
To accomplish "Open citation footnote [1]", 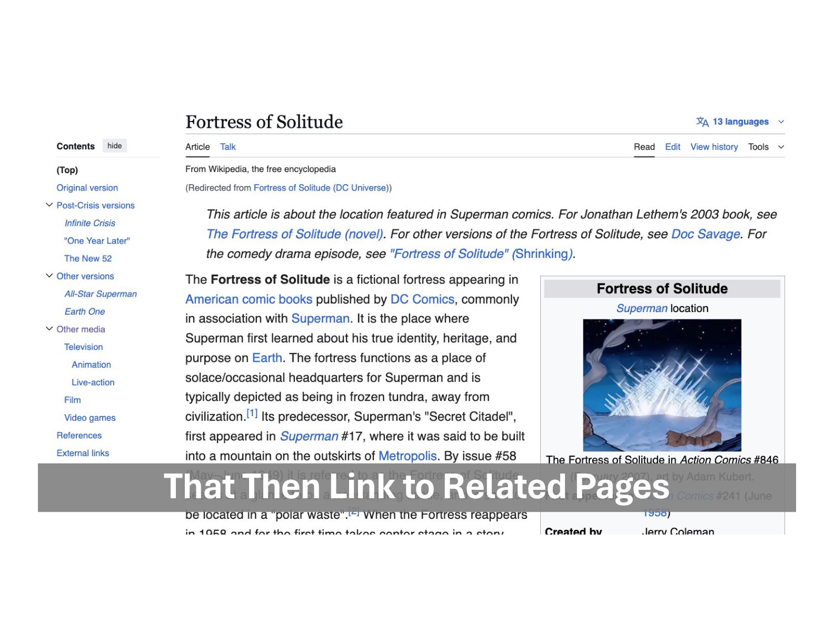I will (x=252, y=414).
